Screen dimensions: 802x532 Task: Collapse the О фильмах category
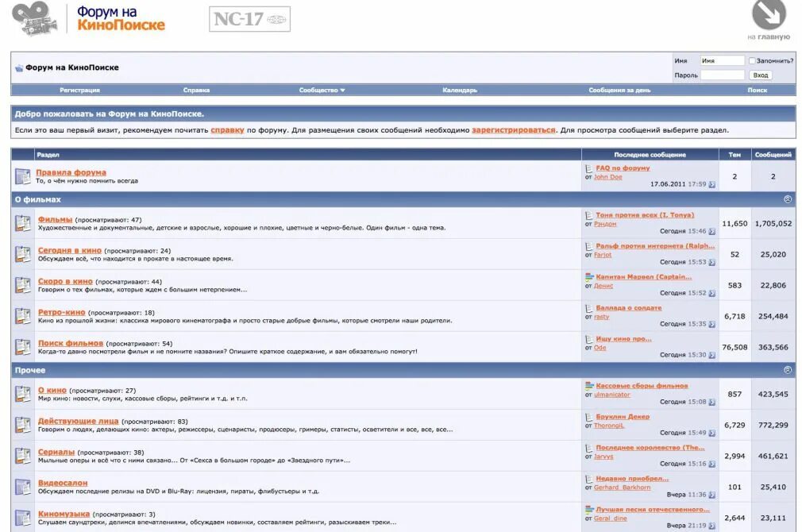(x=788, y=199)
